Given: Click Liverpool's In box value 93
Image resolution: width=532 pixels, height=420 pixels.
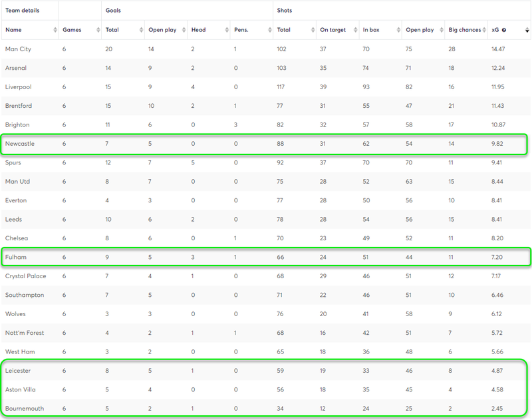Looking at the screenshot, I should tap(366, 87).
